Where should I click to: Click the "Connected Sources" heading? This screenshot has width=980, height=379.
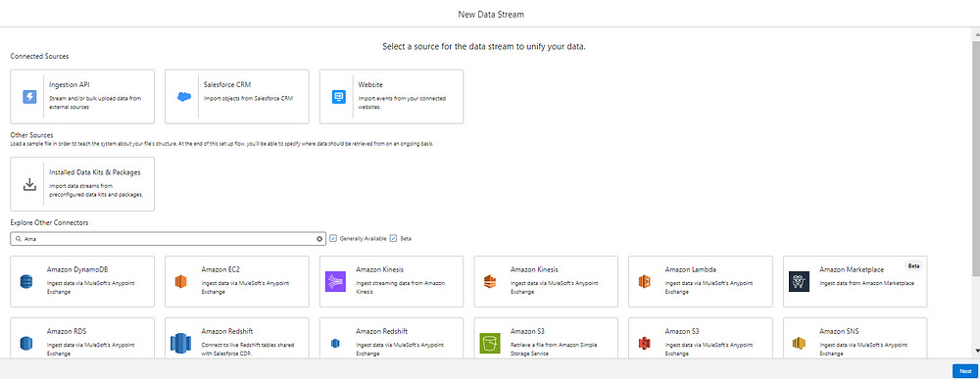(x=39, y=56)
